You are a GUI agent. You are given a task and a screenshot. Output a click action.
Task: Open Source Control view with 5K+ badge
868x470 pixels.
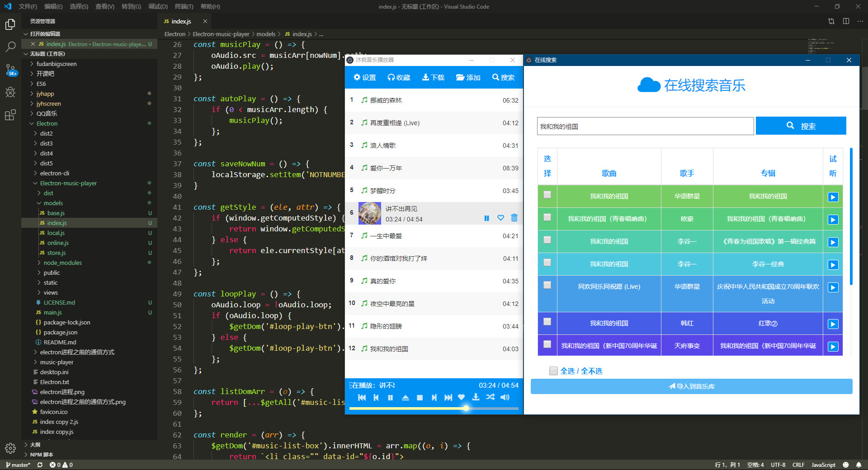coord(10,70)
